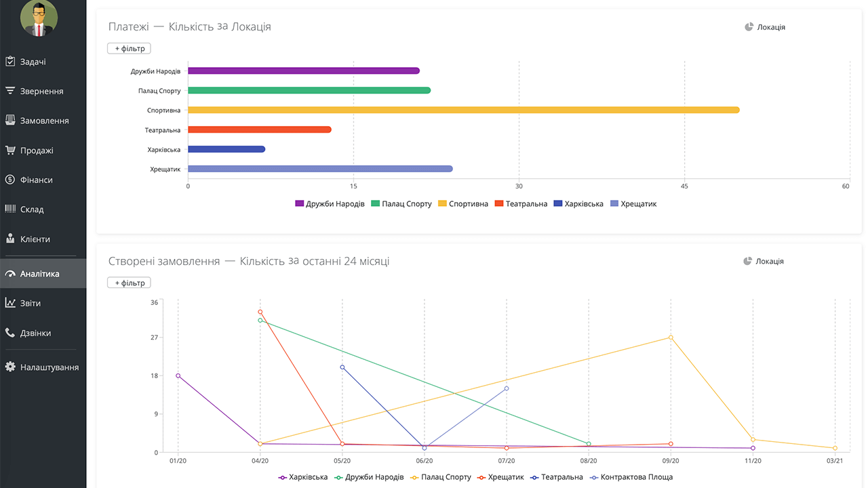Toggle Харківська series in line chart legend
This screenshot has height=488, width=868.
[303, 477]
